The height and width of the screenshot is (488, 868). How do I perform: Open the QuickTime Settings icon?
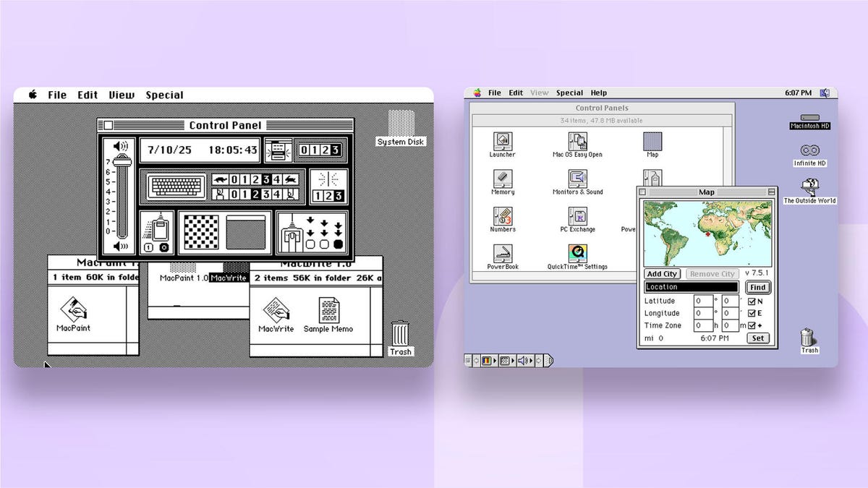coord(577,253)
